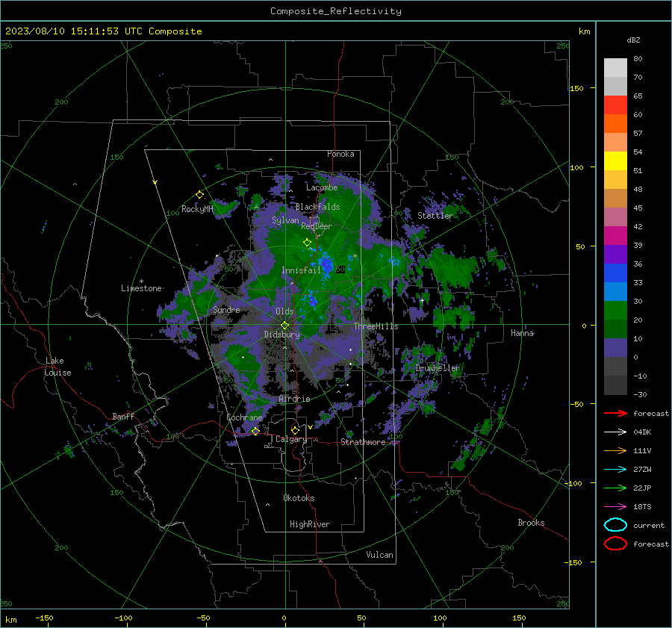
Task: Click the orange 111V arrow in legend
Action: (x=615, y=450)
